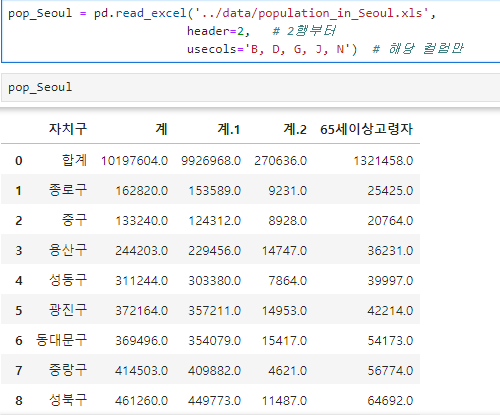Image resolution: width=500 pixels, height=415 pixels.
Task: Click the 합계 cell in row 0
Action: click(74, 160)
